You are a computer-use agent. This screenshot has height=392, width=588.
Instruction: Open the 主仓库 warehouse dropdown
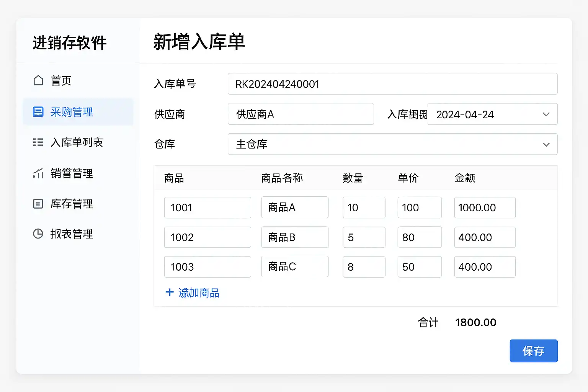(x=392, y=144)
